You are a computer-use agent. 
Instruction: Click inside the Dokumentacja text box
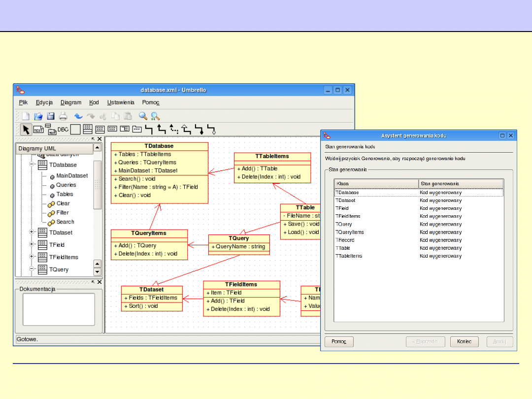59,309
